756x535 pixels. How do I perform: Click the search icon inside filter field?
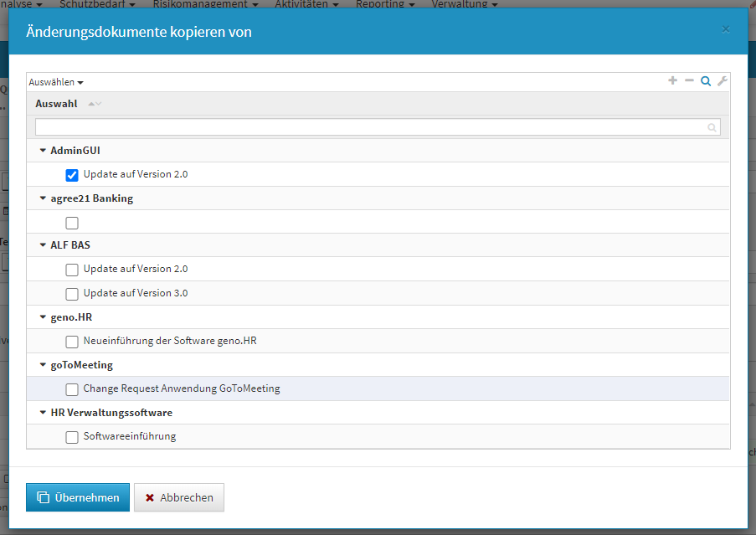point(712,127)
